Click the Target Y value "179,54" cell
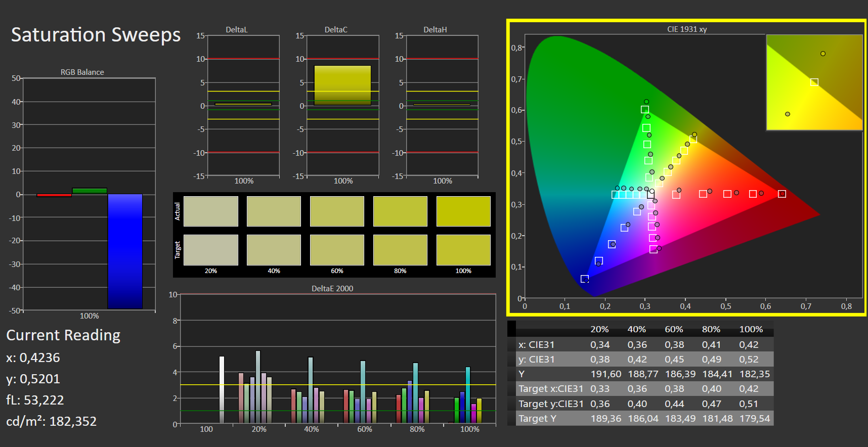This screenshot has height=447, width=868. click(755, 419)
